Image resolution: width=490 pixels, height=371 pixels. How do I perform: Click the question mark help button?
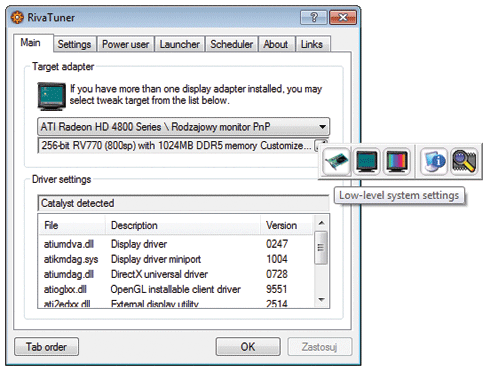[x=313, y=17]
